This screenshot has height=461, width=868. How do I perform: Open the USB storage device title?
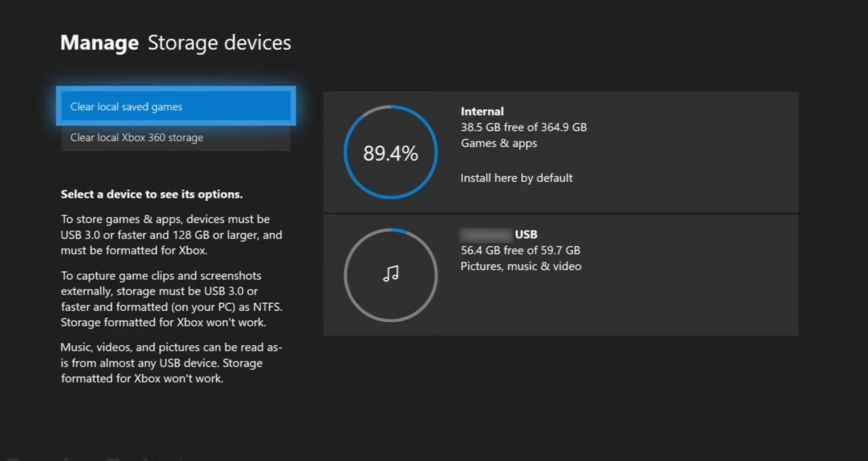coord(526,234)
